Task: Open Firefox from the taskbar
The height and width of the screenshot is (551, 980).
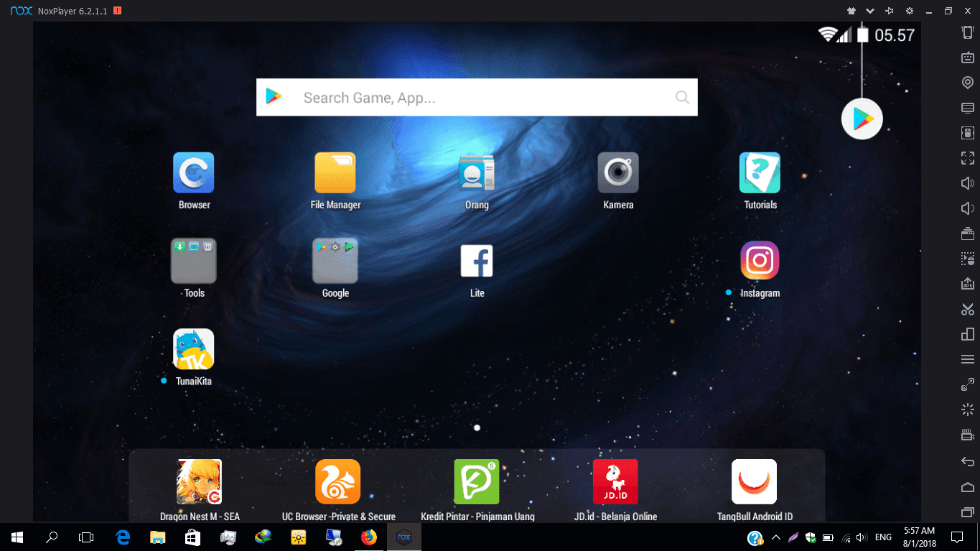Action: tap(369, 537)
